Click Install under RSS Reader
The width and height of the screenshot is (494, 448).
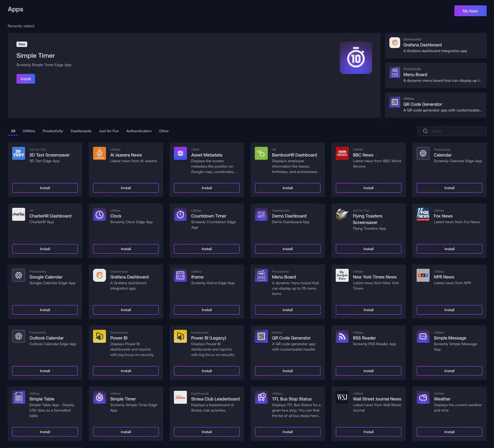tap(369, 371)
